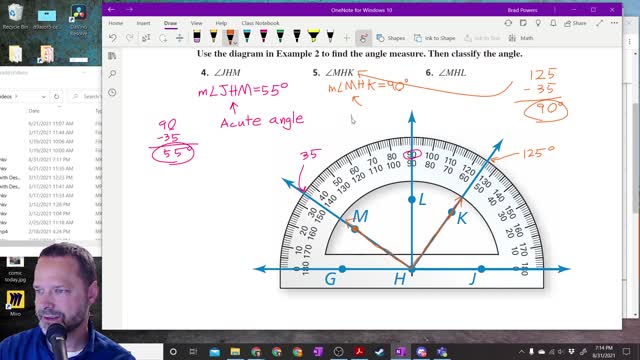Select the eraser tool
This screenshot has height=360, width=640.
[197, 37]
